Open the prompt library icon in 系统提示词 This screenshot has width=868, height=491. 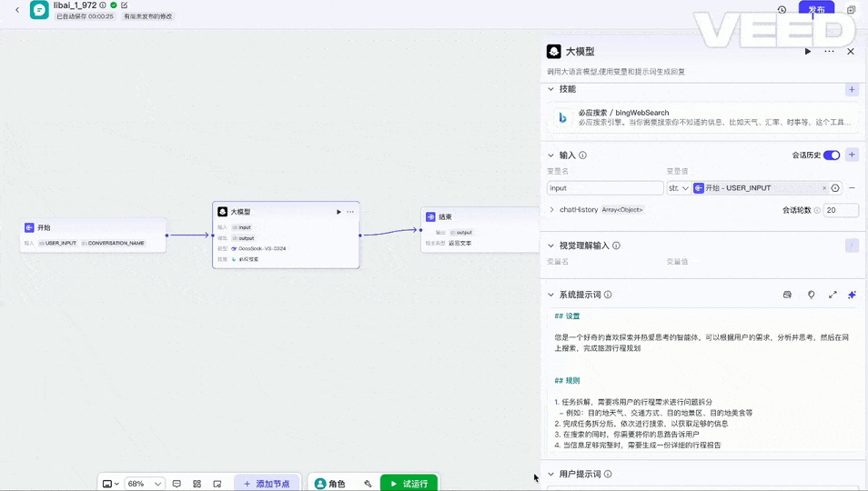pyautogui.click(x=787, y=295)
